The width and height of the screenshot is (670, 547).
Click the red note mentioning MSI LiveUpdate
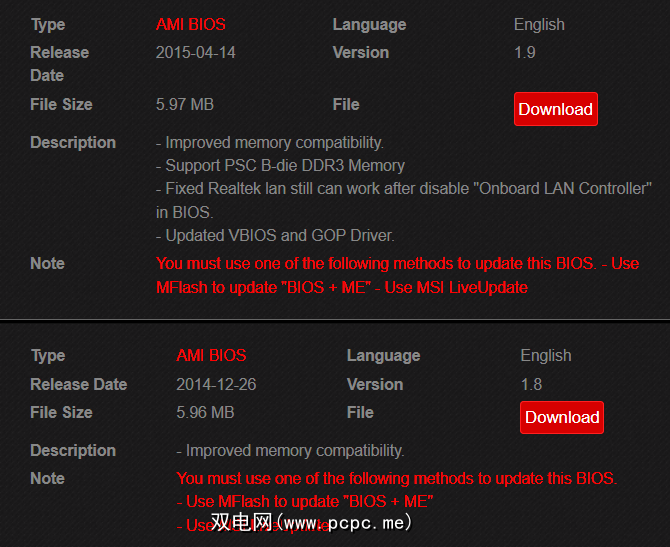pos(397,275)
